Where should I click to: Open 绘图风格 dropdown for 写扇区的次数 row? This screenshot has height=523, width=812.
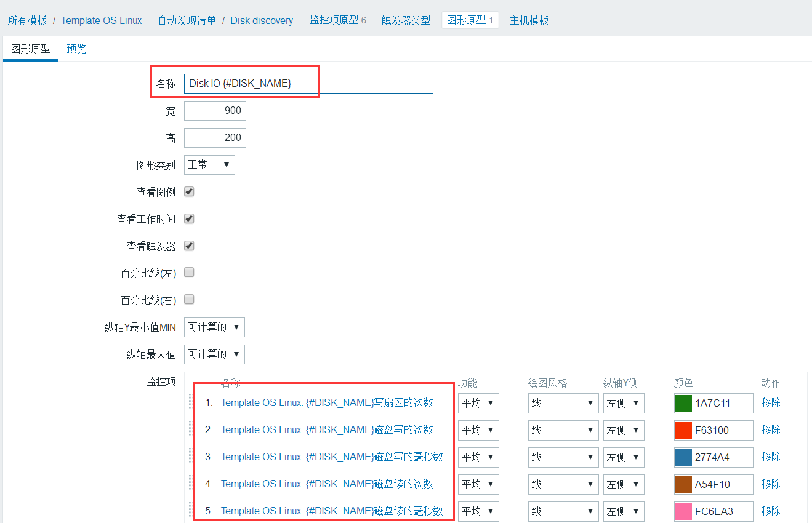563,403
